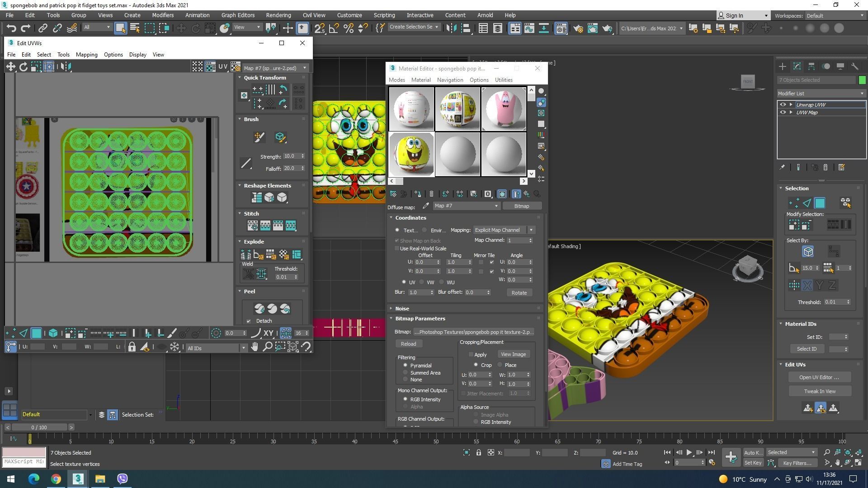
Task: Click Mirror tool in Edit UVWs toolbar
Action: (66, 67)
